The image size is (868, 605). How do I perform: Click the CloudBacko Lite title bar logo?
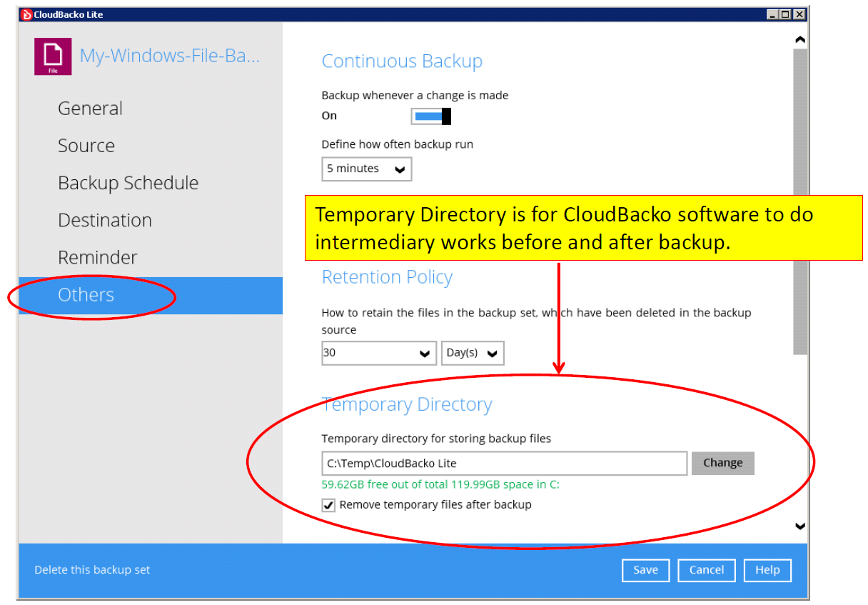[x=26, y=14]
